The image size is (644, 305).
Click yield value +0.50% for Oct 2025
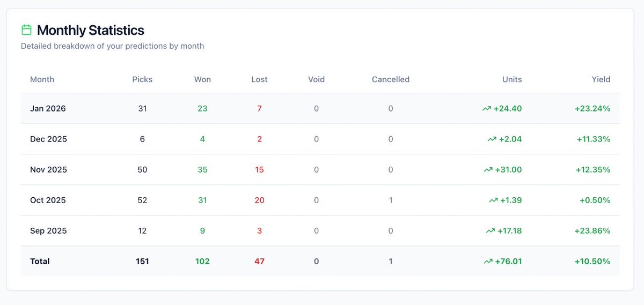click(595, 200)
